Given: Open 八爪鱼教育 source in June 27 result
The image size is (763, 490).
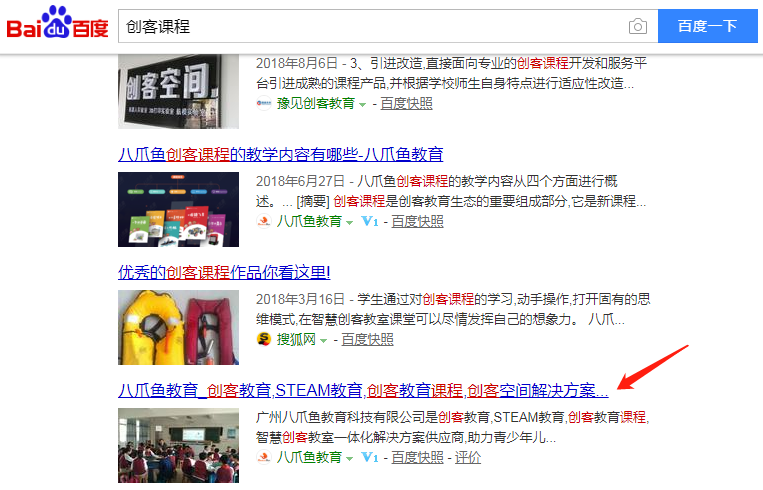Looking at the screenshot, I should tap(309, 221).
